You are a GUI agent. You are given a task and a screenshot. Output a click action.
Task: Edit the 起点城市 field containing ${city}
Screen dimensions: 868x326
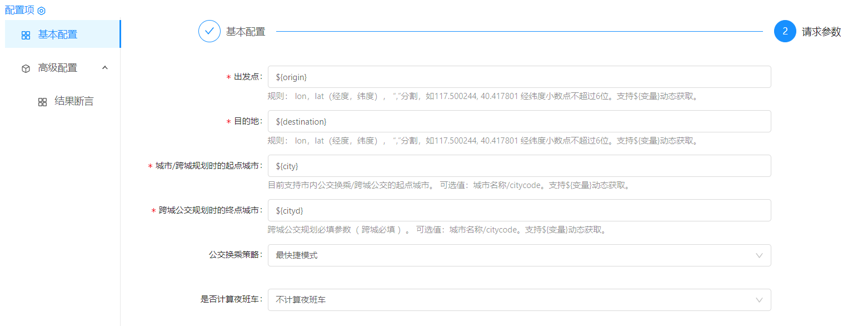[519, 166]
